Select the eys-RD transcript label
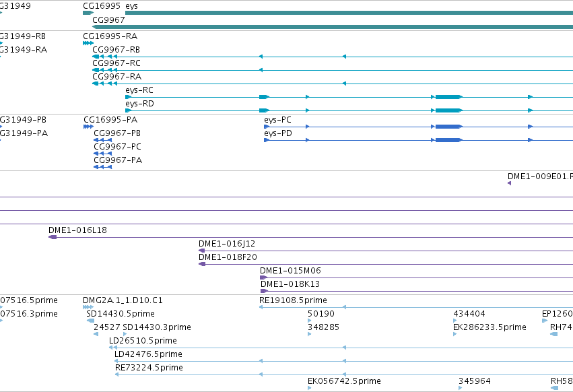The image size is (573, 392). point(139,104)
